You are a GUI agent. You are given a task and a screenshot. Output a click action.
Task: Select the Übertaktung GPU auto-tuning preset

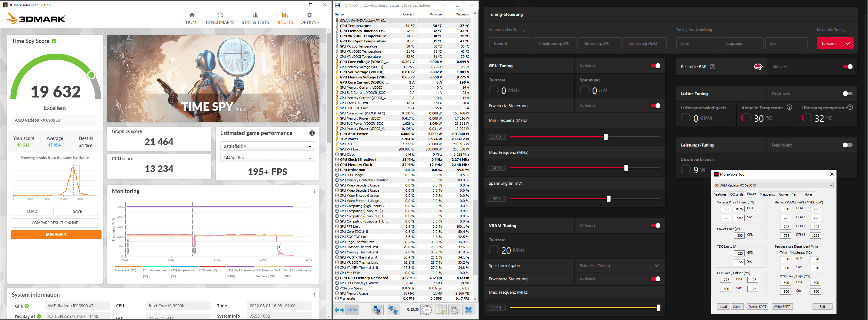600,43
